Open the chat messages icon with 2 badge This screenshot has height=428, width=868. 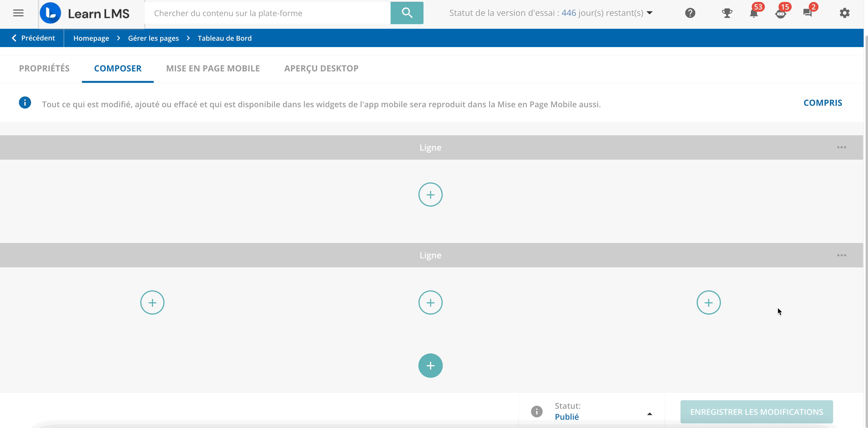[808, 13]
